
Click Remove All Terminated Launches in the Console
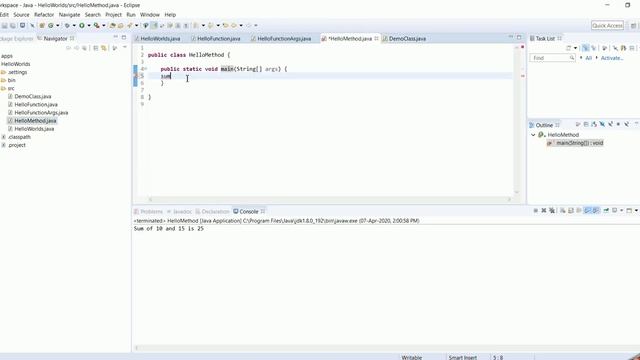[x=552, y=211]
